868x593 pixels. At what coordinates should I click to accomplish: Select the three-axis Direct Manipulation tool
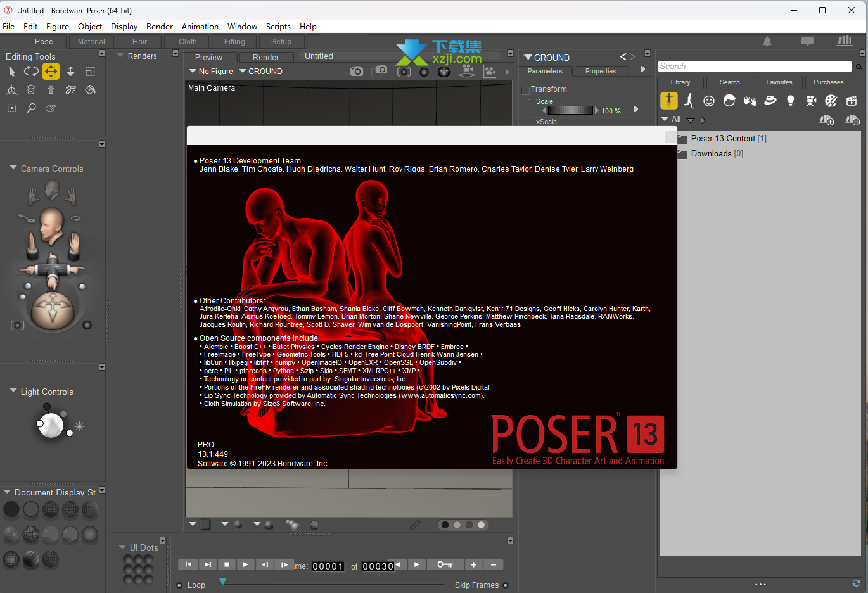tap(11, 90)
